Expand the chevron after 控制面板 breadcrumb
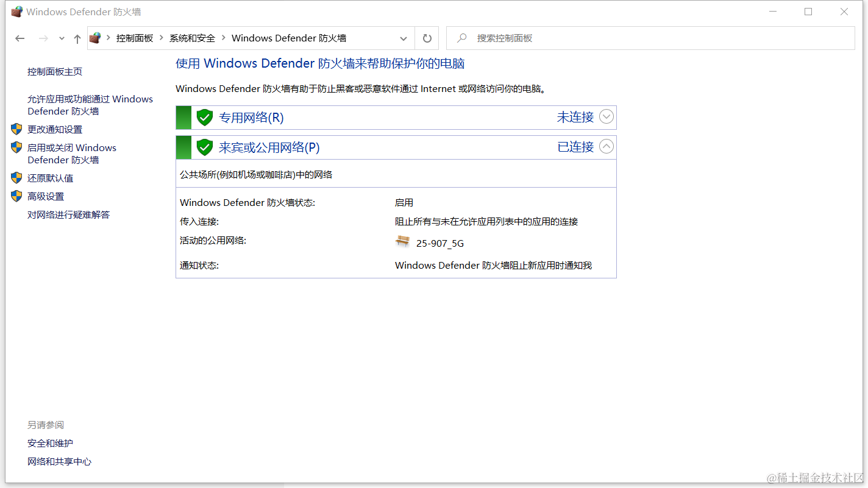 tap(162, 38)
